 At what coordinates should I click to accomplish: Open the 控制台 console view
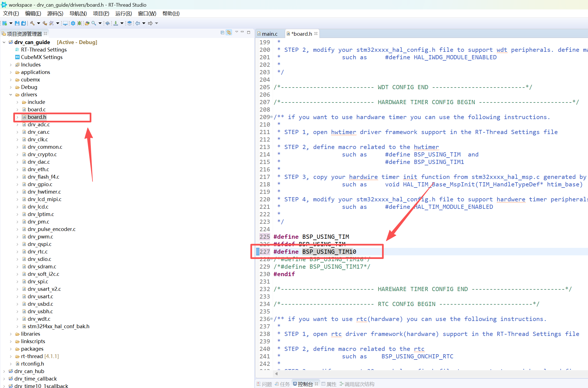[304, 384]
